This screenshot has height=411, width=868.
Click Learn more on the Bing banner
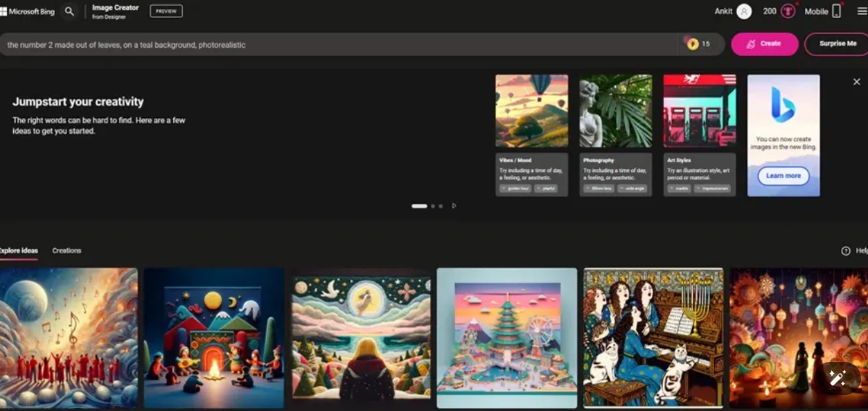pyautogui.click(x=783, y=176)
